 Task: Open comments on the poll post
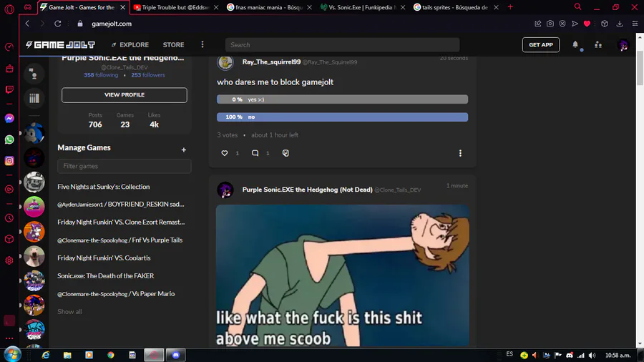pos(255,153)
